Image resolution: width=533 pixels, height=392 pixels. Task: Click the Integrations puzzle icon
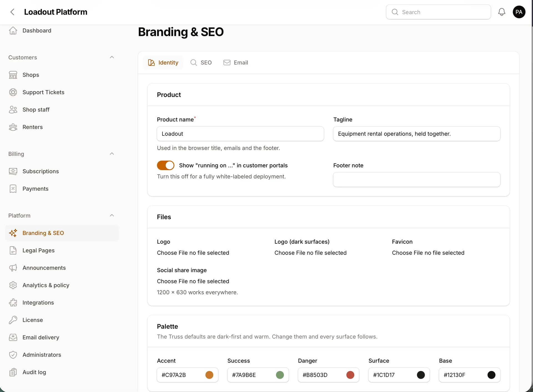pos(13,303)
